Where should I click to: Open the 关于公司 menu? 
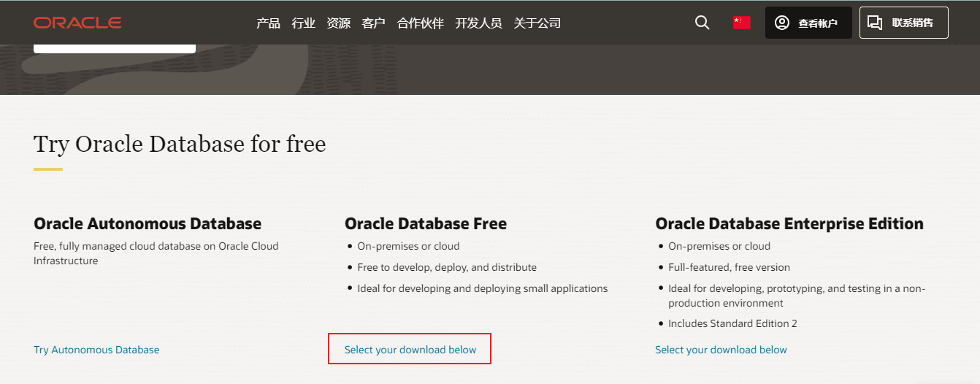tap(537, 23)
